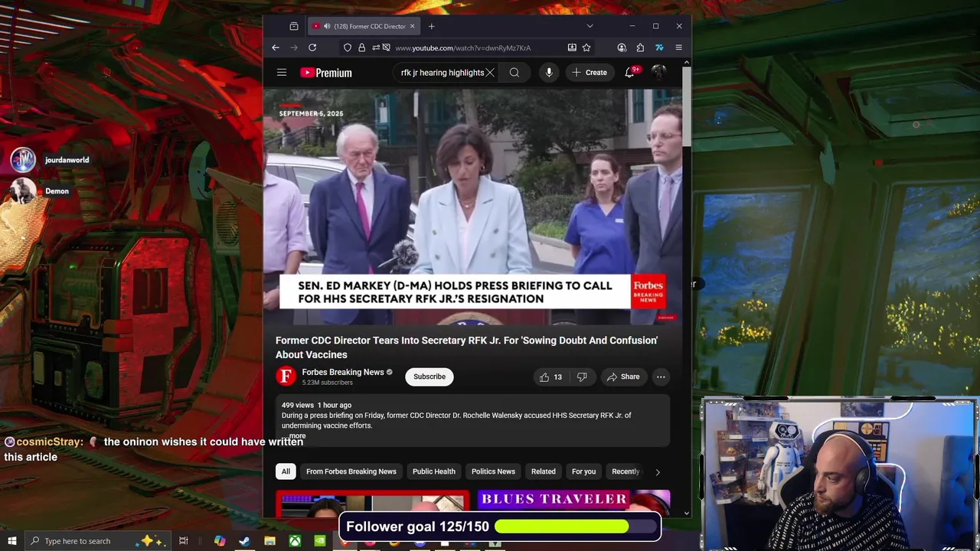Select the All chip
Viewport: 980px width, 551px height.
[x=286, y=471]
